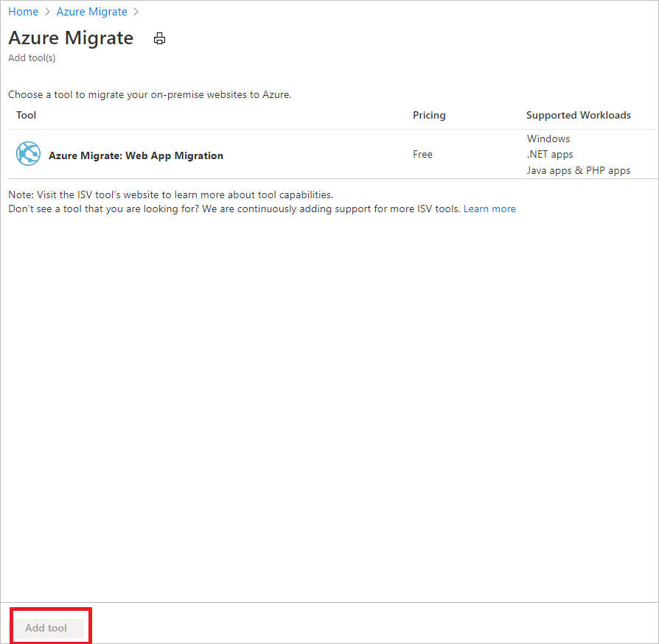Click the note about visiting the ISV tool's website
The image size is (659, 644).
[170, 195]
